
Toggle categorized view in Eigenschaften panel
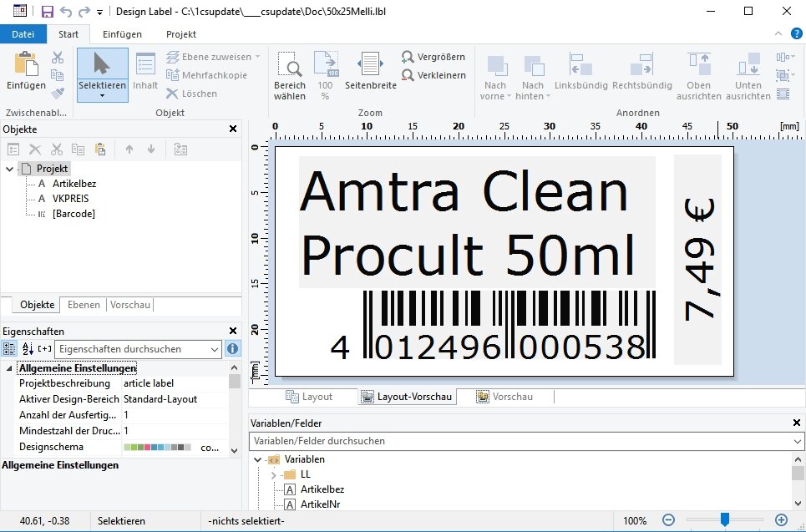click(x=9, y=349)
